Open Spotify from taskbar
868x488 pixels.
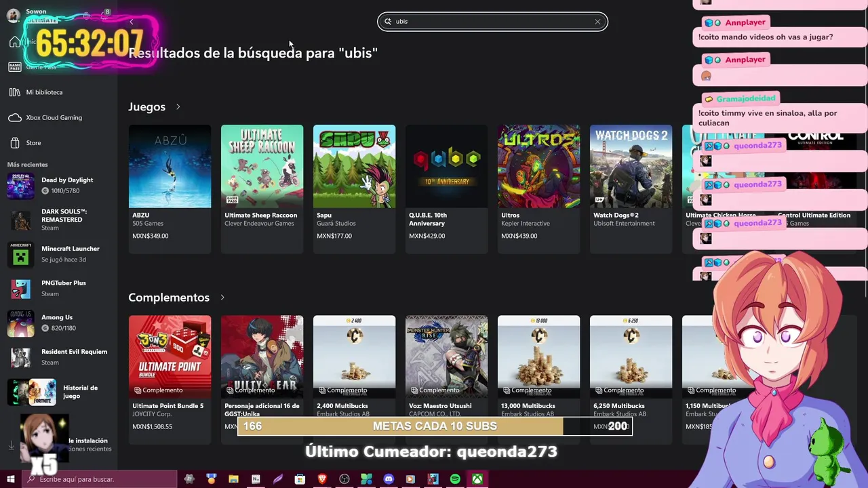click(455, 479)
